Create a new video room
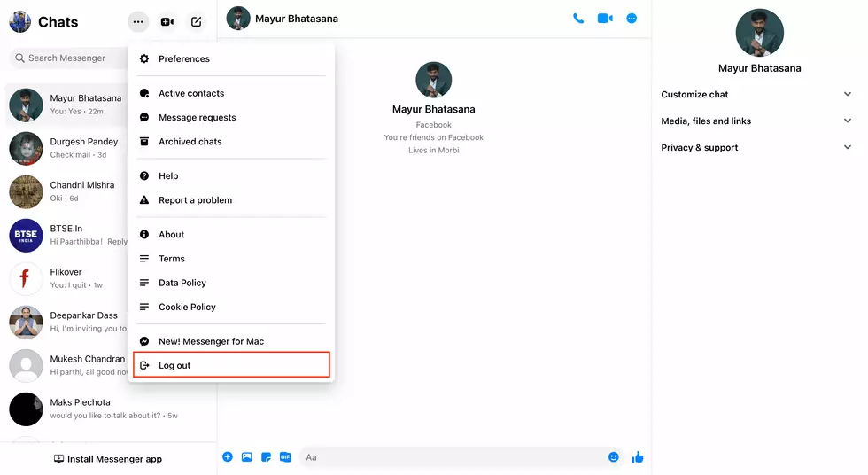This screenshot has width=868, height=475. 167,22
